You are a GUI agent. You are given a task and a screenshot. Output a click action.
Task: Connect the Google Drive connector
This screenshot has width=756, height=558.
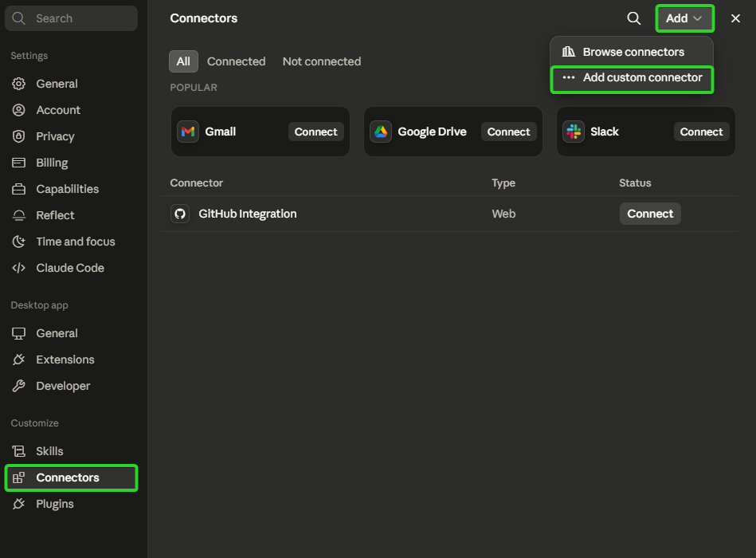509,132
